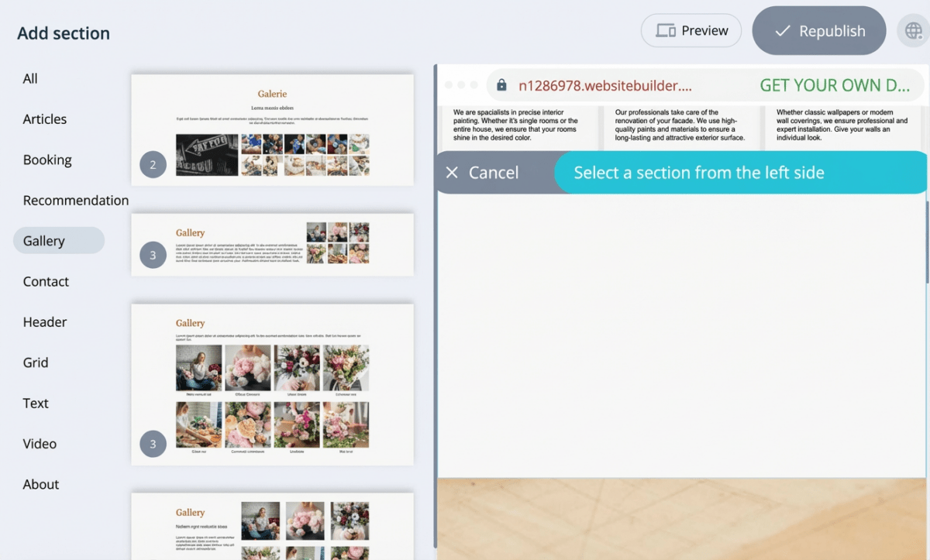The height and width of the screenshot is (560, 930).
Task: Click the number 2 badge on Galerie template
Action: (153, 164)
